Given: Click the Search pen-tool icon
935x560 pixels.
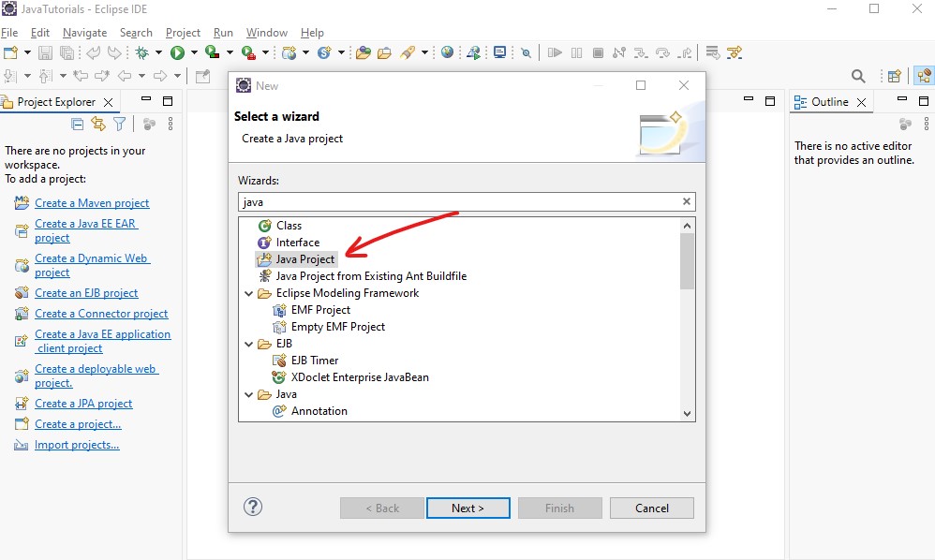Looking at the screenshot, I should point(408,52).
